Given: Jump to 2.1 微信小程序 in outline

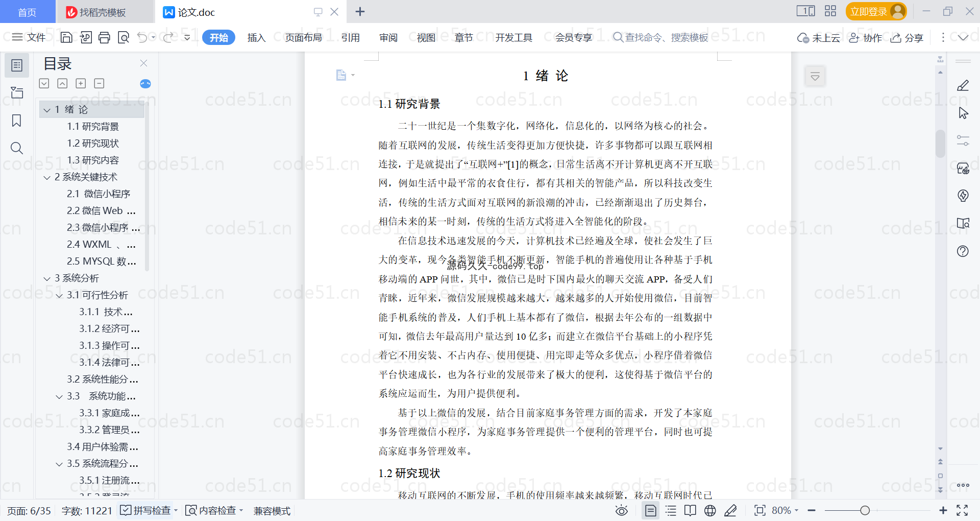Looking at the screenshot, I should click(99, 194).
